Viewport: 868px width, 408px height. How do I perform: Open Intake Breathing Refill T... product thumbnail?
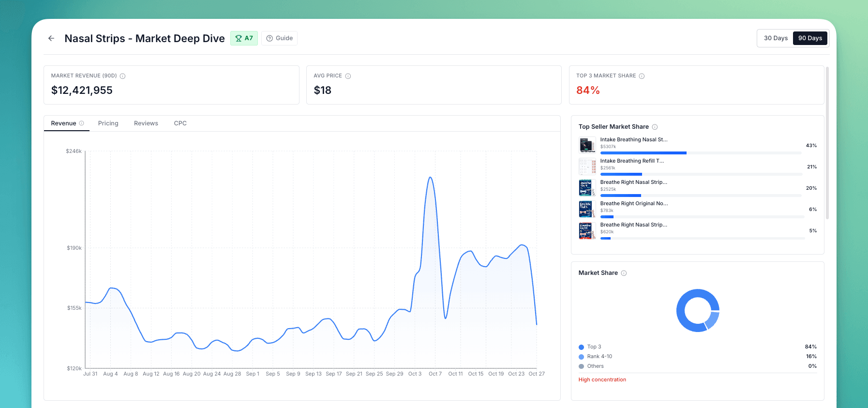[x=587, y=166]
